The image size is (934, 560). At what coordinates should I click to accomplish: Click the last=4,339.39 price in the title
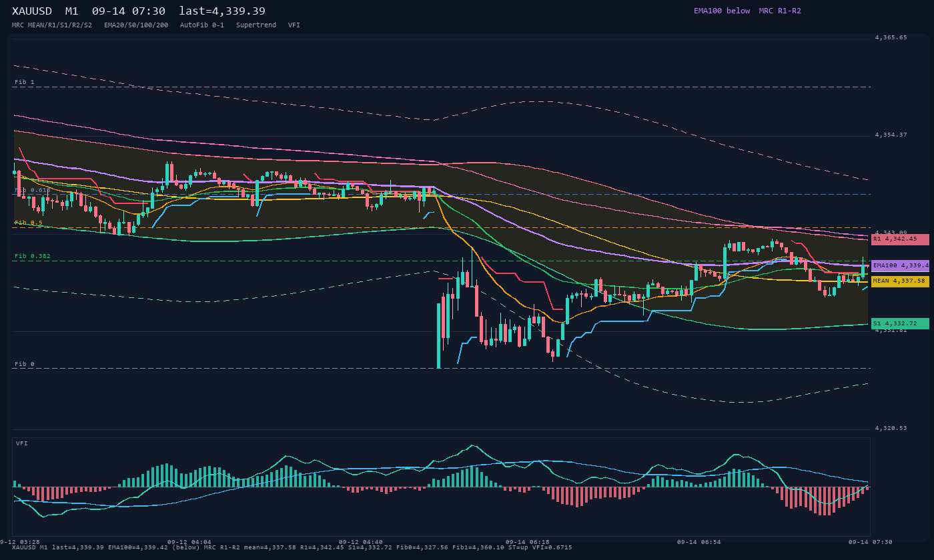(x=222, y=11)
